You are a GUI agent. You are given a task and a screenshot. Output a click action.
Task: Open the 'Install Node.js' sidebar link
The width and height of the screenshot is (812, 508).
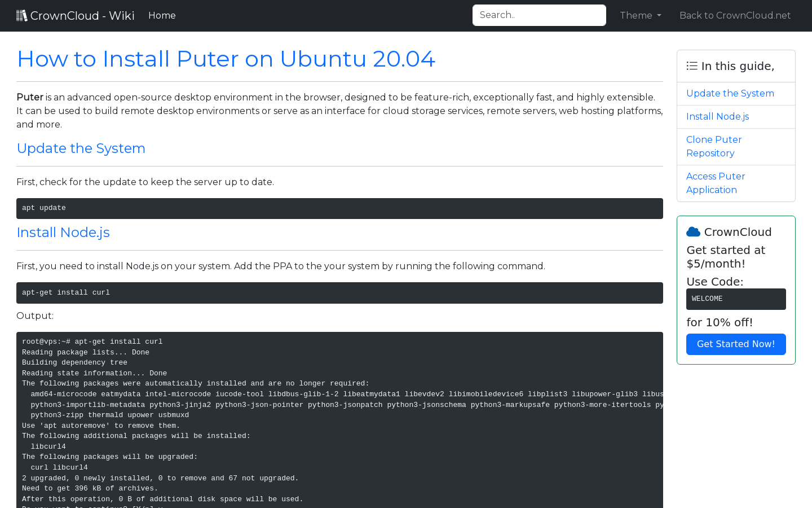(717, 116)
